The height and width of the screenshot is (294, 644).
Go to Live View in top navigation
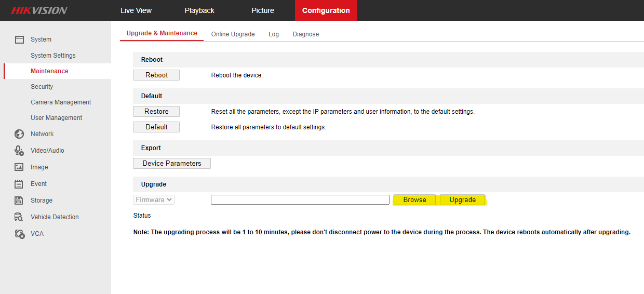pos(136,10)
